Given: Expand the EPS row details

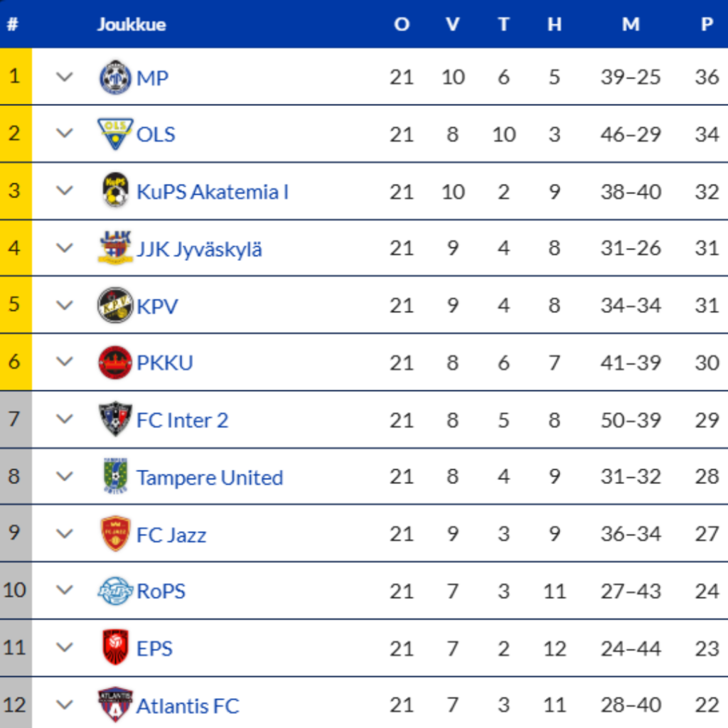Looking at the screenshot, I should [65, 648].
